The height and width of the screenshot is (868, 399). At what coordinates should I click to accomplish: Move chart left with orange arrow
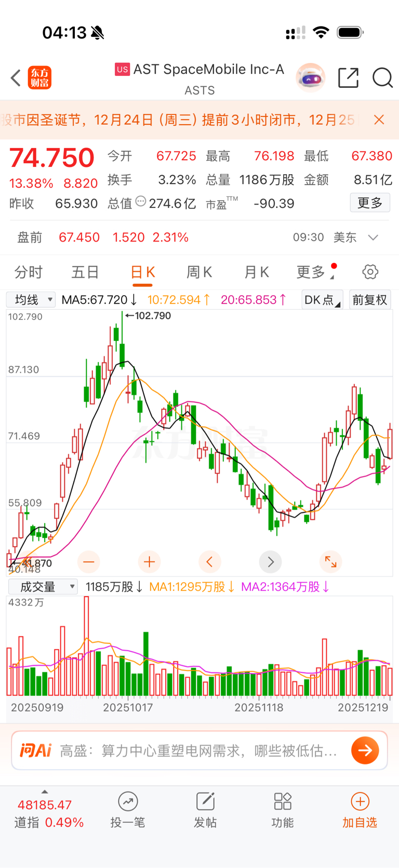tap(210, 562)
